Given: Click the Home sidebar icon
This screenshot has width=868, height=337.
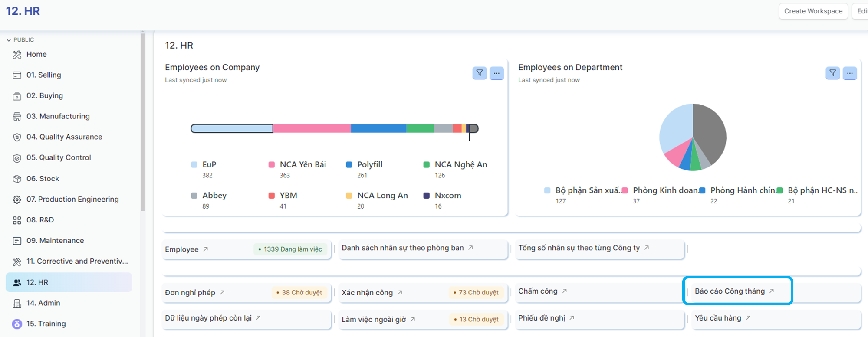Looking at the screenshot, I should click(17, 55).
